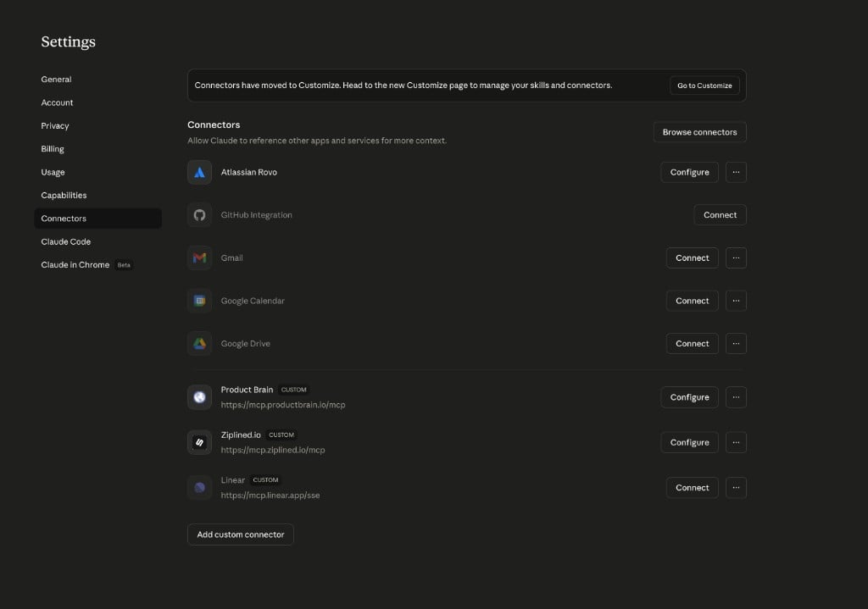Connect Google Calendar
The image size is (868, 609).
click(x=692, y=301)
